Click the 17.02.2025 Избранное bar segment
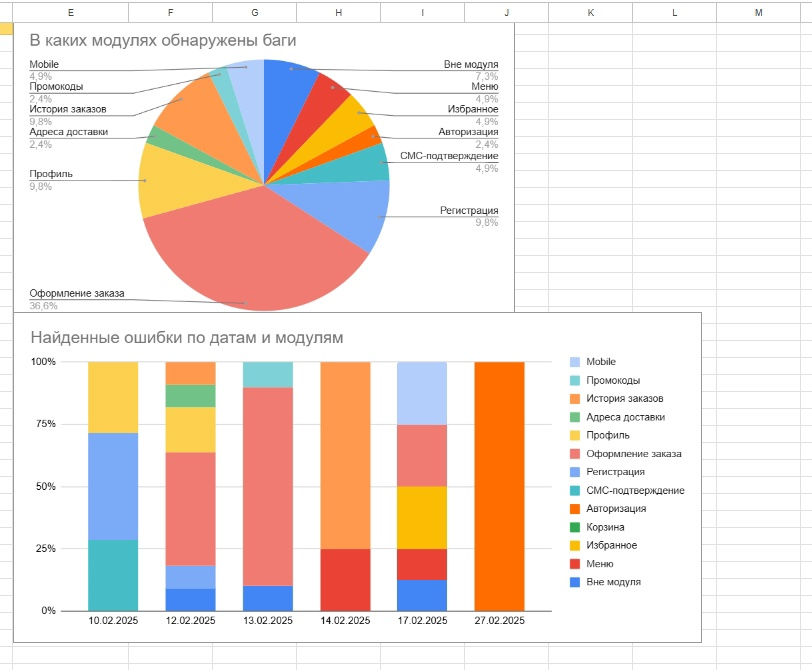Screen dimensions: 812x670 pos(422,518)
